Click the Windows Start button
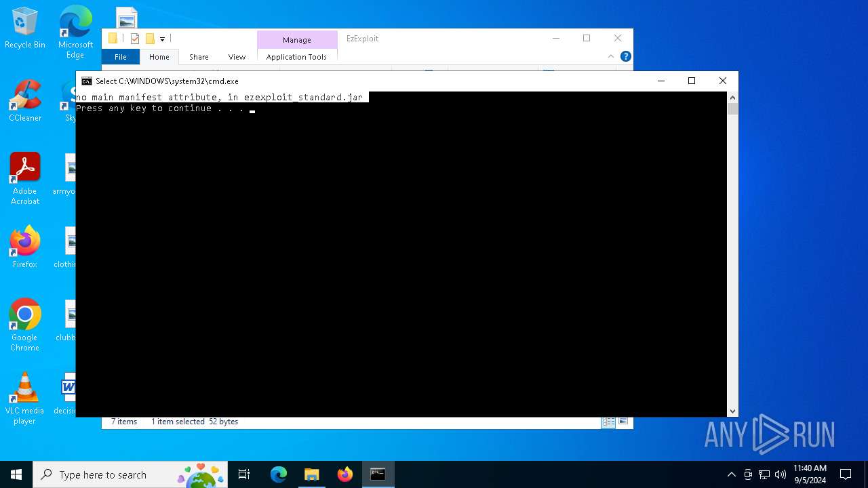868x488 pixels. (x=16, y=474)
